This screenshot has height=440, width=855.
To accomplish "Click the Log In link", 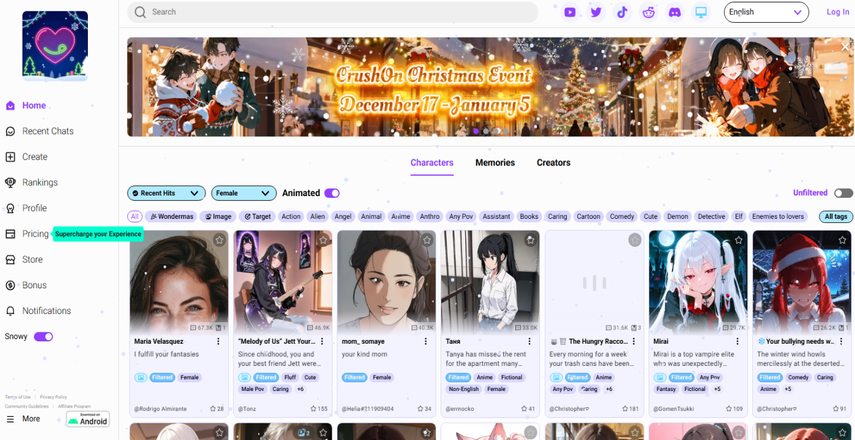I will 838,12.
